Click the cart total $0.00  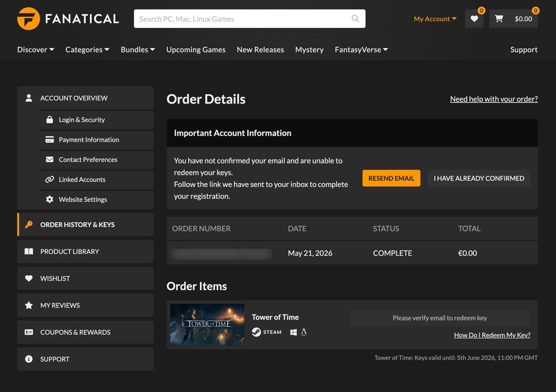pyautogui.click(x=523, y=19)
